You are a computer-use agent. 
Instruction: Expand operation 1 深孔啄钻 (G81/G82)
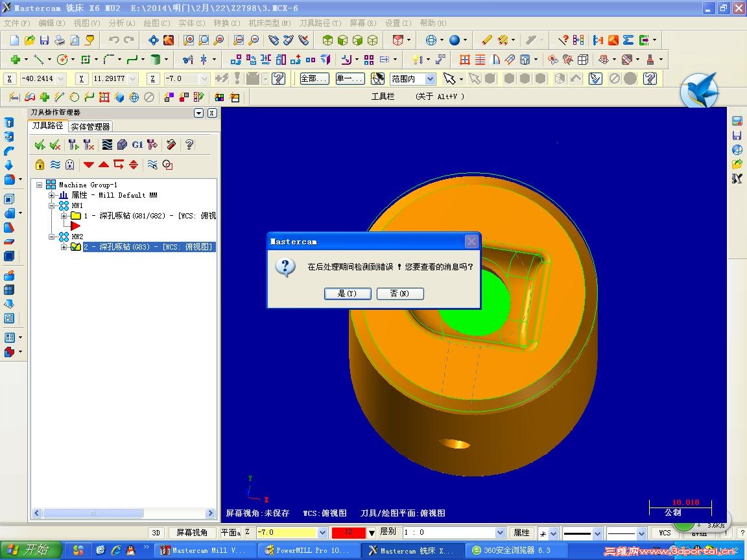(64, 216)
